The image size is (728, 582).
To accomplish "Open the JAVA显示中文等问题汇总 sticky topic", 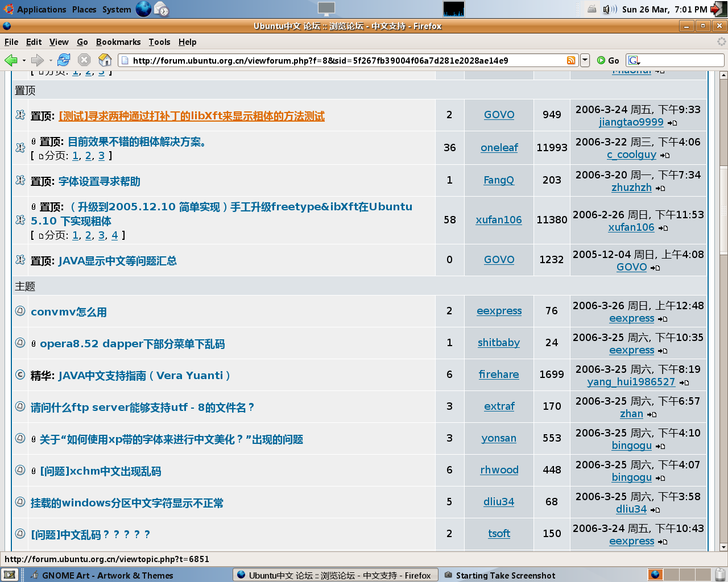I will click(x=118, y=261).
